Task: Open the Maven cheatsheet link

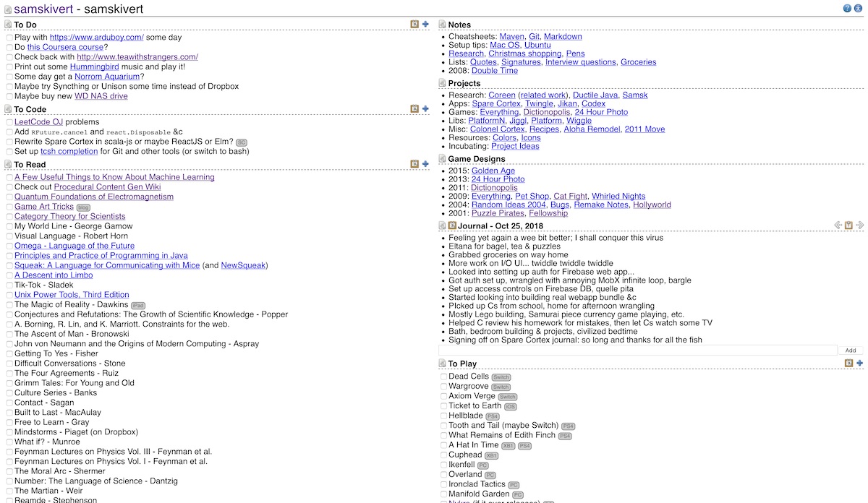Action: (x=511, y=36)
